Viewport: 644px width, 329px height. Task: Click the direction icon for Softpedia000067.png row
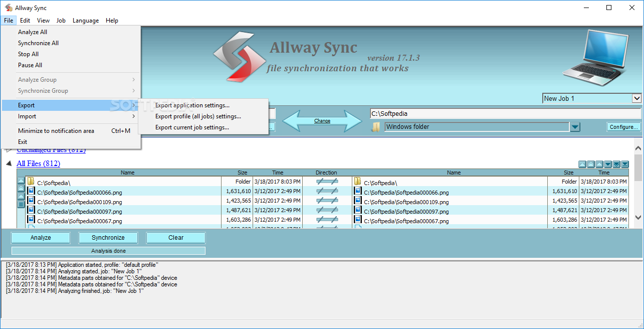click(x=327, y=220)
